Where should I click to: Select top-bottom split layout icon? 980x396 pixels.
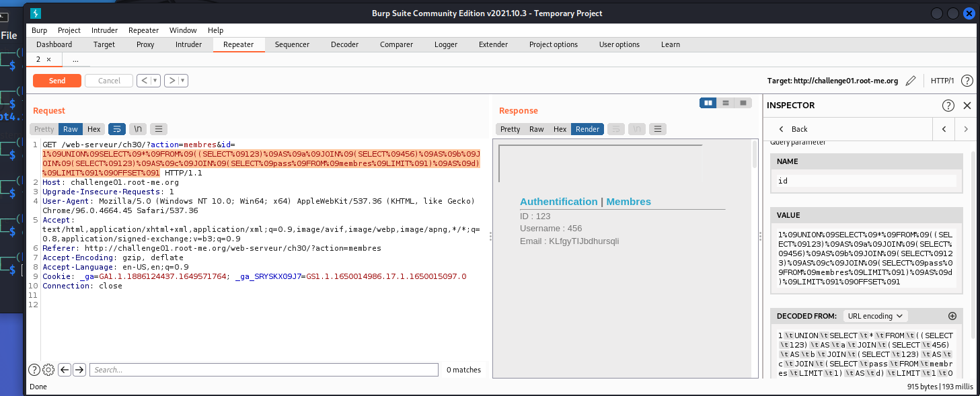click(726, 103)
